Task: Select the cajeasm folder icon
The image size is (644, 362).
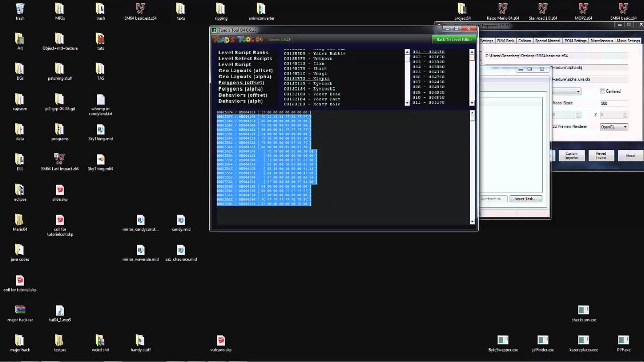Action: pyautogui.click(x=20, y=99)
